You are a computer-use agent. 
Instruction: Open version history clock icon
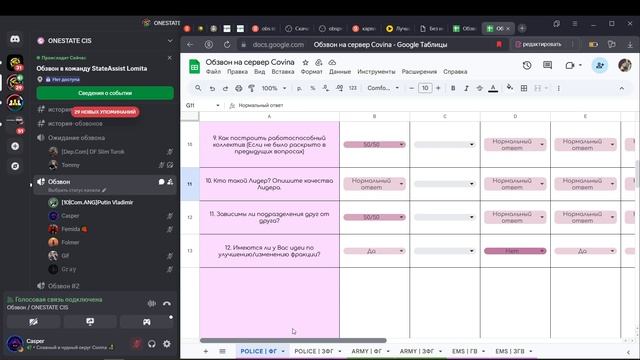coord(527,65)
